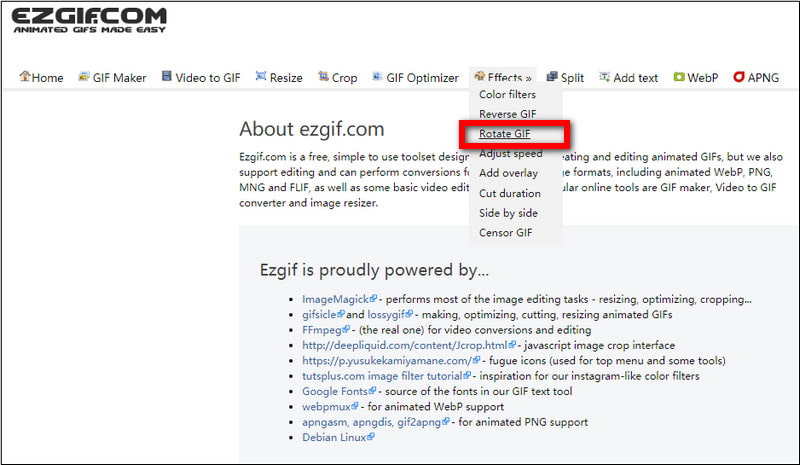Click the EZGIF.COM logo

point(89,20)
